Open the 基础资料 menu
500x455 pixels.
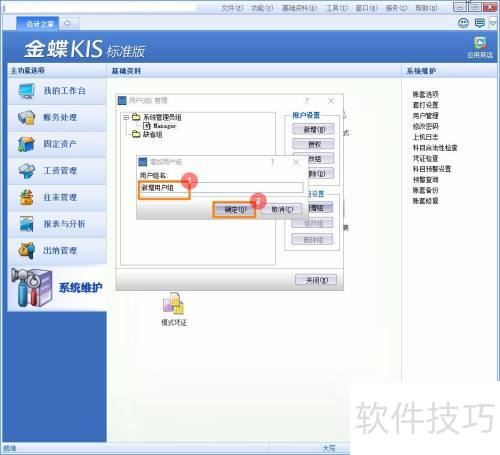click(300, 8)
